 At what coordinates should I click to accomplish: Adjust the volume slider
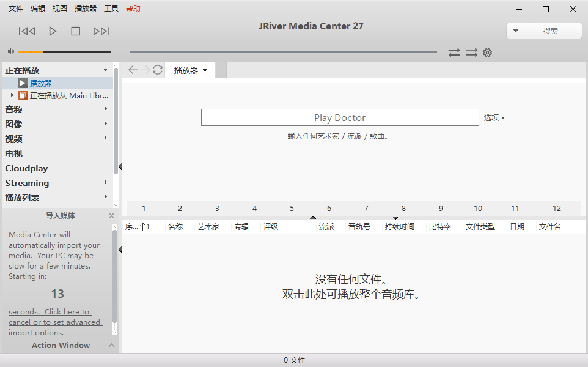pyautogui.click(x=64, y=51)
